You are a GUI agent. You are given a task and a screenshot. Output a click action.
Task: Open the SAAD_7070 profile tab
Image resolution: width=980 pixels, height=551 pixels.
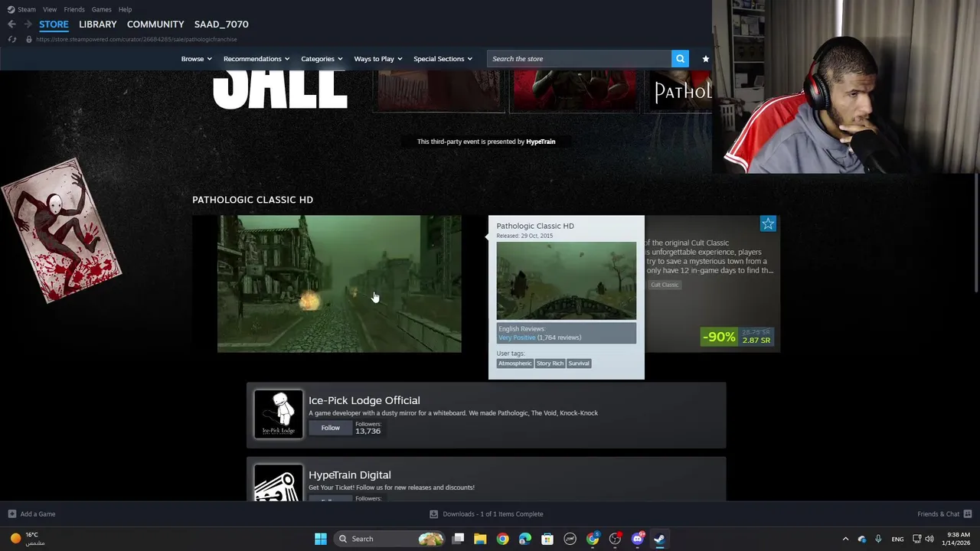pos(221,24)
